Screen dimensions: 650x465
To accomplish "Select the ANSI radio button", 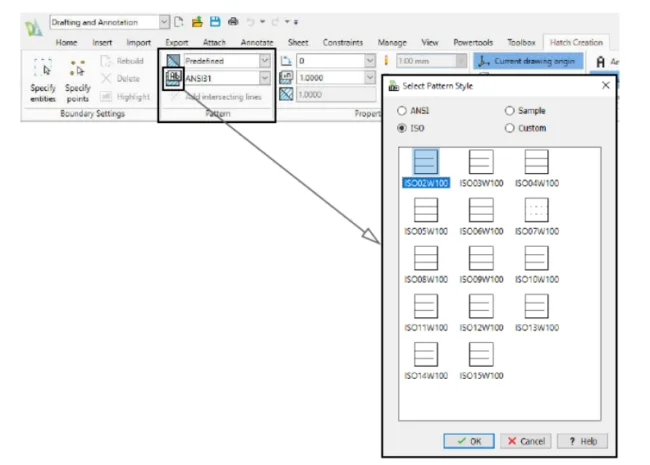I will pos(403,111).
